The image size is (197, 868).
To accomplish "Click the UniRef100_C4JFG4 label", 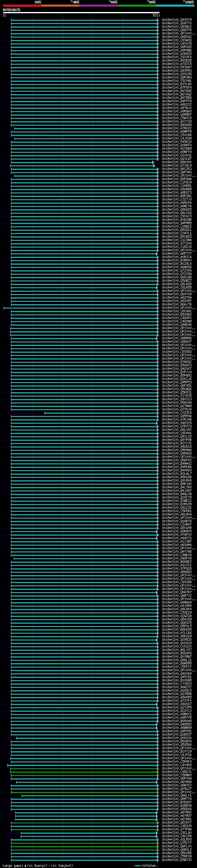I will (177, 755).
